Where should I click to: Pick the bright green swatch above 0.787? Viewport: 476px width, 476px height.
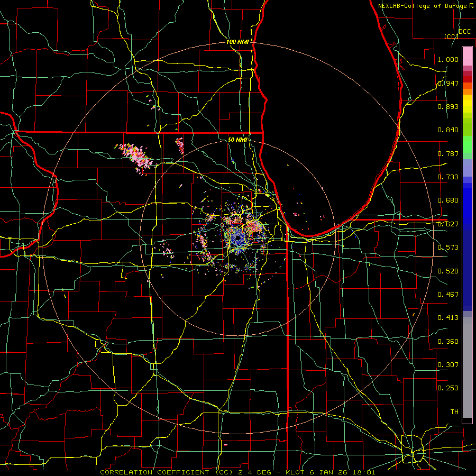[x=467, y=144]
